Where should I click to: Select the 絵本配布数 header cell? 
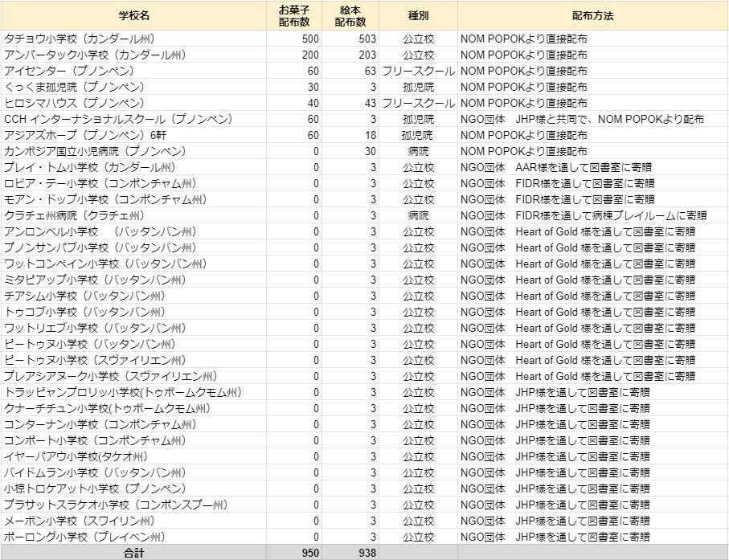click(350, 16)
